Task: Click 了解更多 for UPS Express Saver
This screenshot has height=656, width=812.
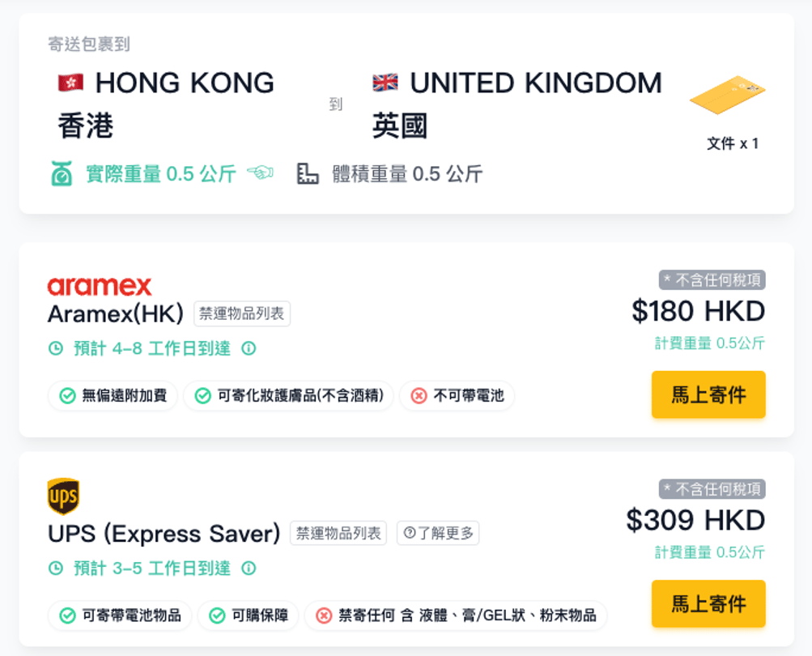Action: pos(438,534)
